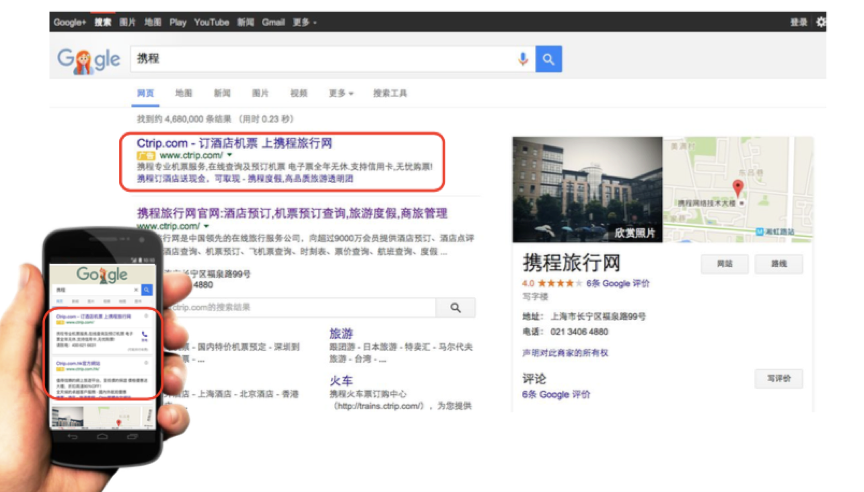Expand arrow beside ad URL www.ctrip.com/
Image resolution: width=864 pixels, height=492 pixels.
[x=230, y=155]
